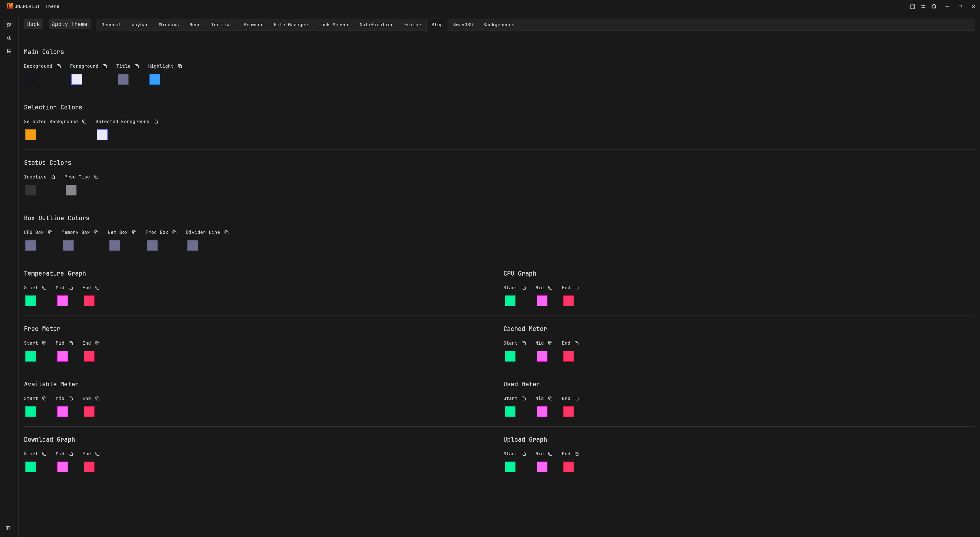980x537 pixels.
Task: Open the Backgrounds tab
Action: (498, 25)
